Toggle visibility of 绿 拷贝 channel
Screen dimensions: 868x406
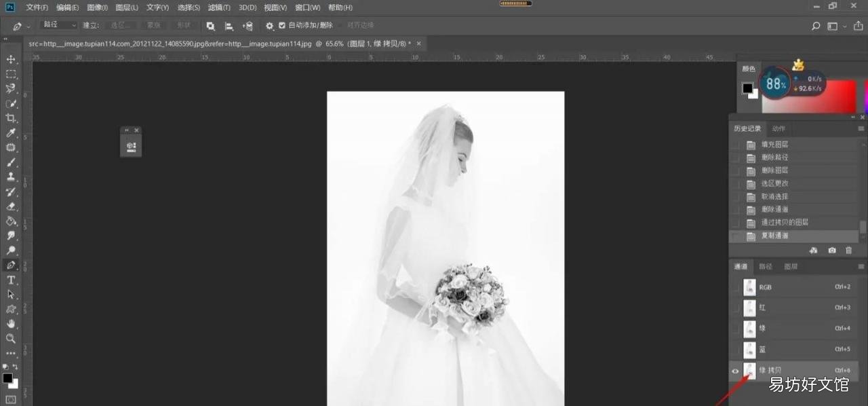pos(735,371)
